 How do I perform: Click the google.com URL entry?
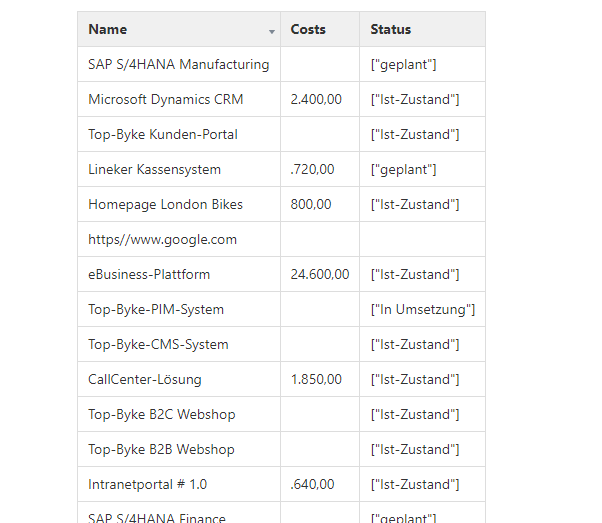(162, 239)
